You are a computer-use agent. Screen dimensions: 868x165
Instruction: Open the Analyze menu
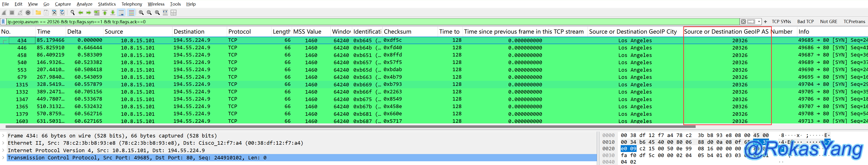pos(84,4)
